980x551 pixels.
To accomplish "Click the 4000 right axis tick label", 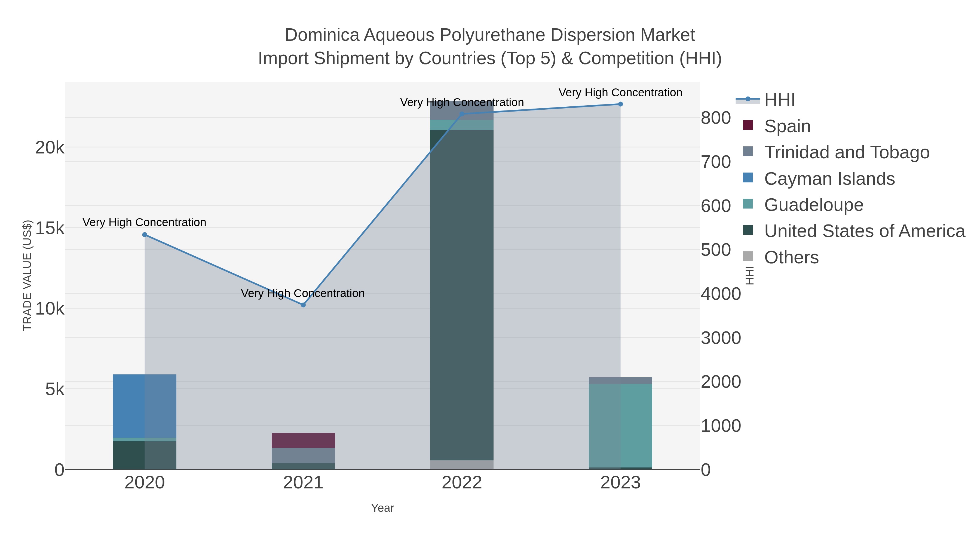I will [721, 294].
